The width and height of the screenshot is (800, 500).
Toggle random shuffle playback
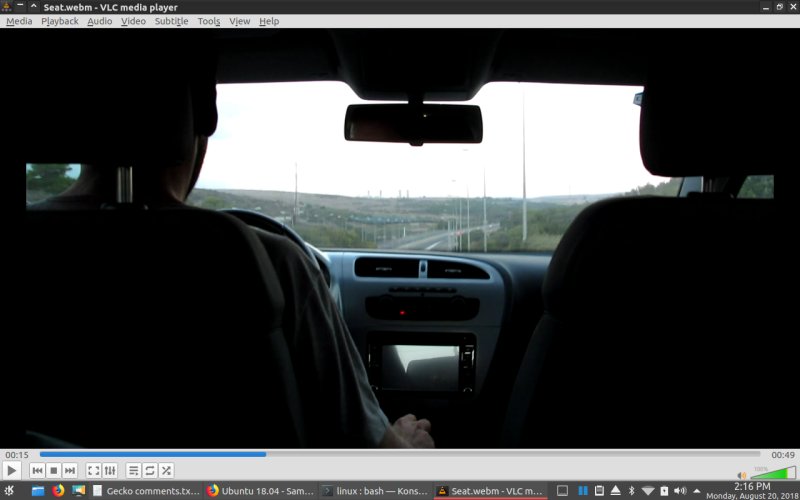coord(166,470)
